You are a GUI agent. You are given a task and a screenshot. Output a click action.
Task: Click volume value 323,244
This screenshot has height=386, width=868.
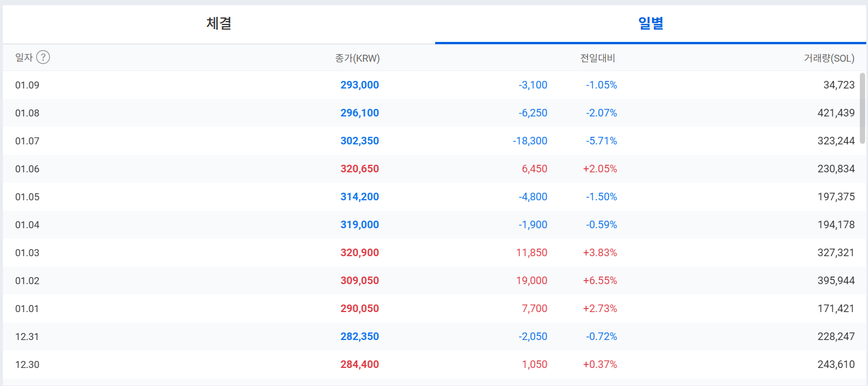tap(837, 141)
